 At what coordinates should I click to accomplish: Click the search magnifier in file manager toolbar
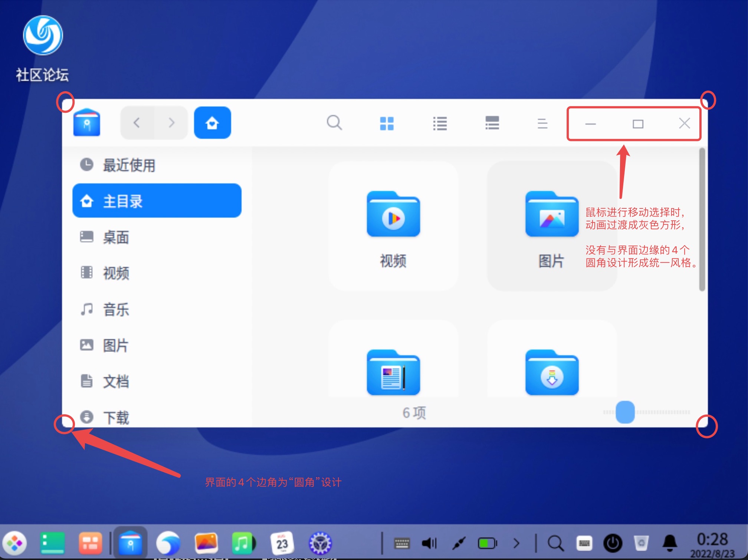(x=334, y=123)
